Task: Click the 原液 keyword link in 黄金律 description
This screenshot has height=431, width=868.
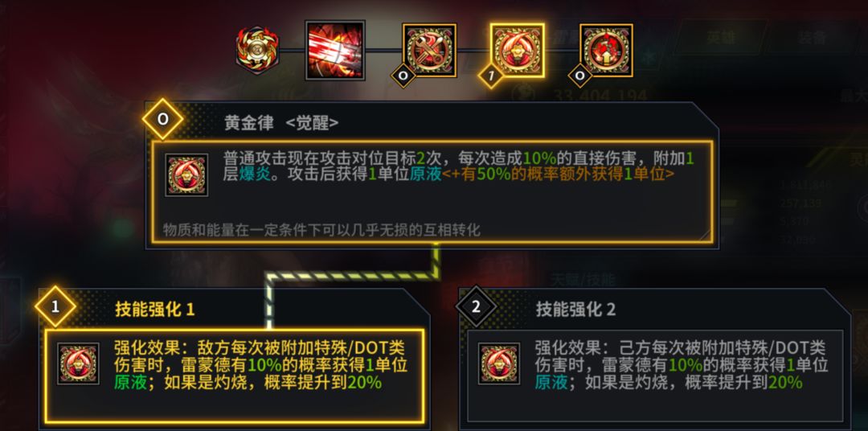Action: pos(425,174)
